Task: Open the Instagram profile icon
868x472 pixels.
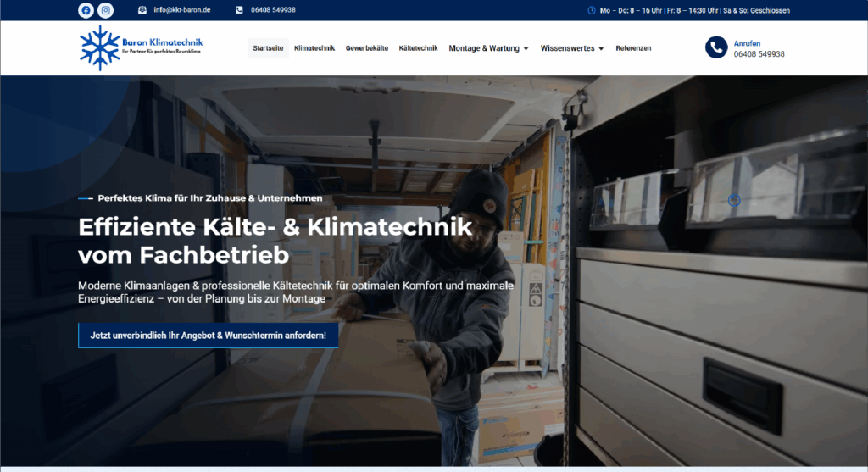Action: [105, 10]
